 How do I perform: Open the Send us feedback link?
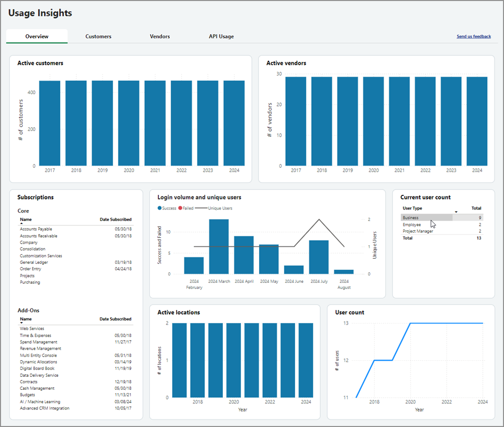click(x=473, y=37)
